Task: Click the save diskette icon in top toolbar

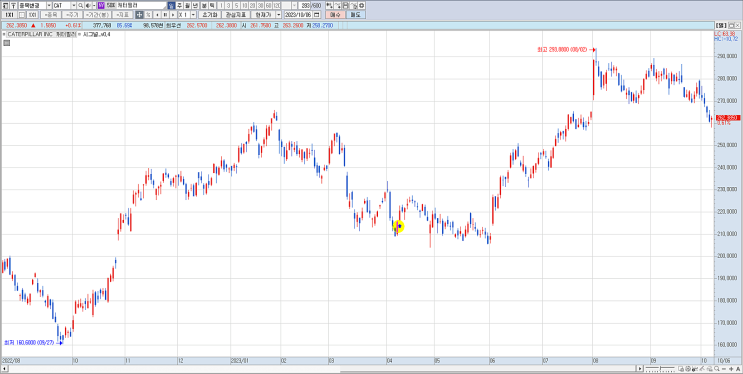Action: coord(345,5)
